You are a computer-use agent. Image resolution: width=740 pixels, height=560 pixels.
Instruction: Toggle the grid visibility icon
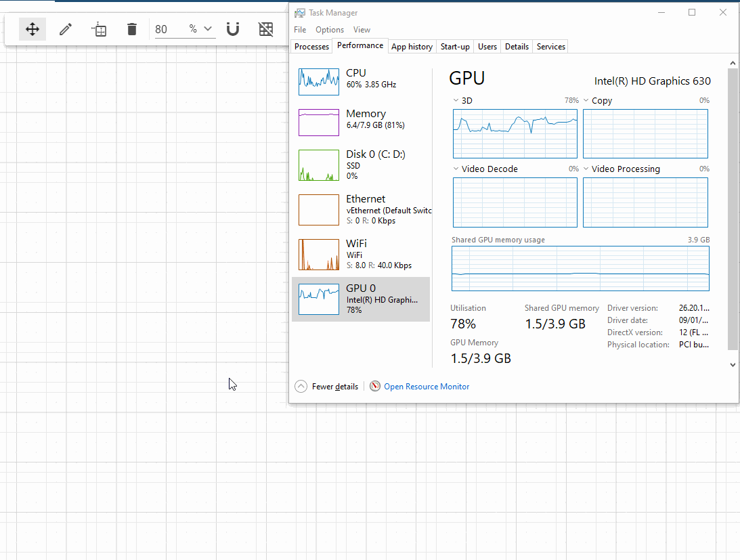(265, 29)
